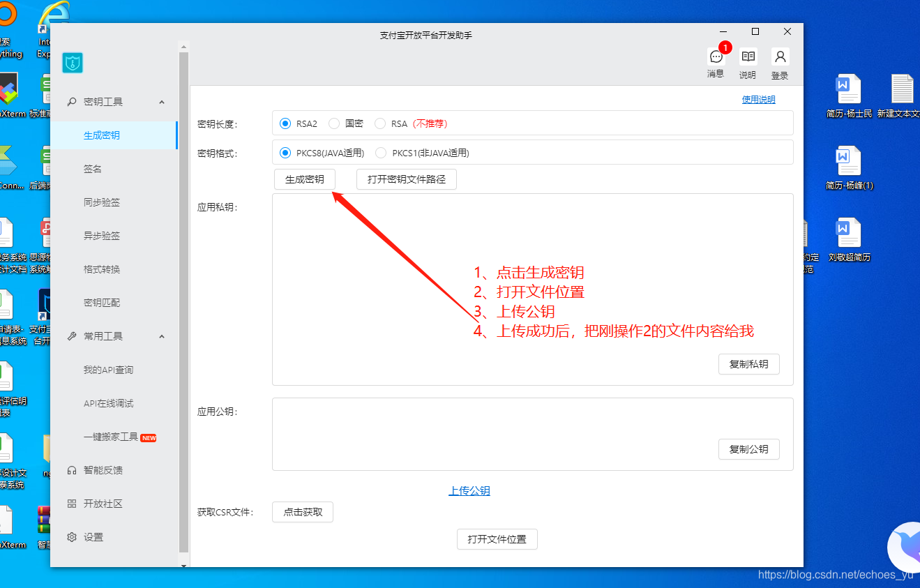
Task: Open 格式转换 sidebar item
Action: tap(114, 269)
